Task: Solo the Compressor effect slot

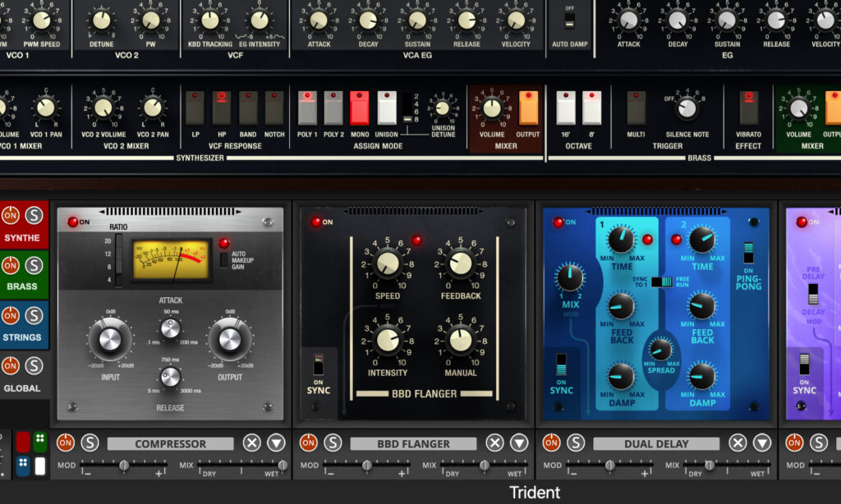Action: coord(90,443)
